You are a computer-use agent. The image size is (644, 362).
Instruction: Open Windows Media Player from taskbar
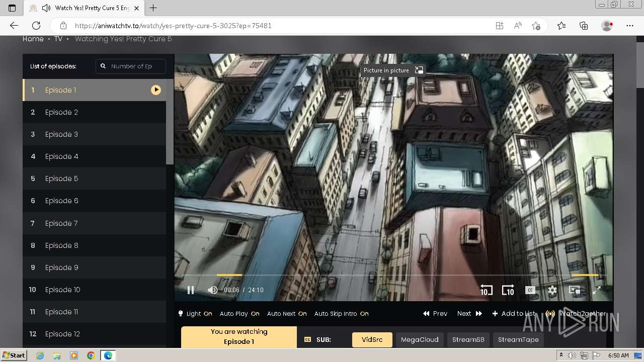[x=74, y=355]
